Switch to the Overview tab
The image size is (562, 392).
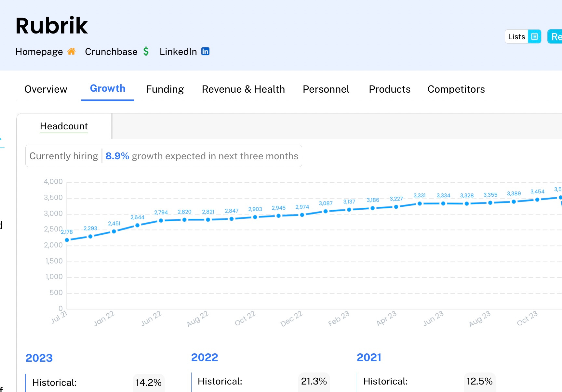46,89
